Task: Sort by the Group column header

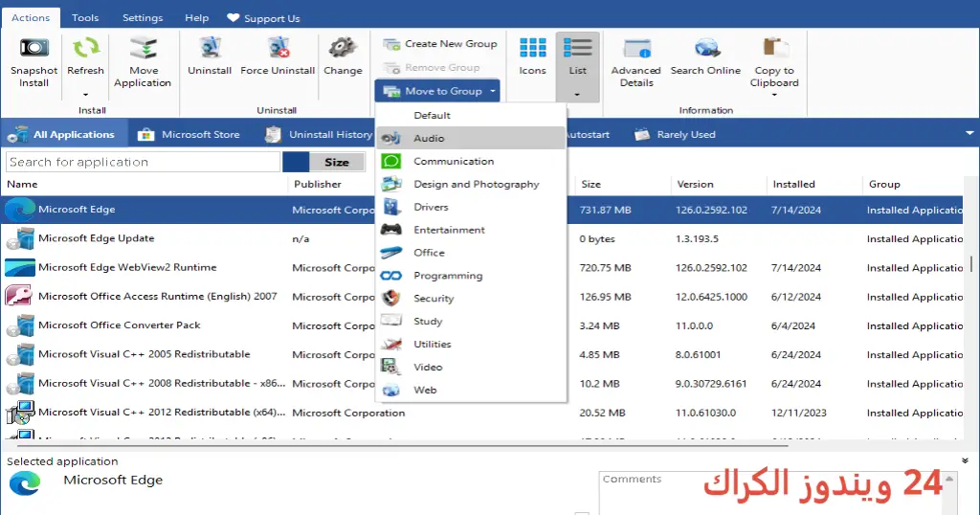Action: coord(884,184)
